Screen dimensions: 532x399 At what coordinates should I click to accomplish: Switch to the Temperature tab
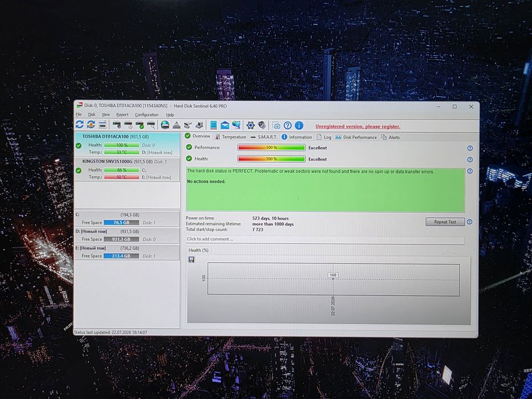tap(230, 137)
